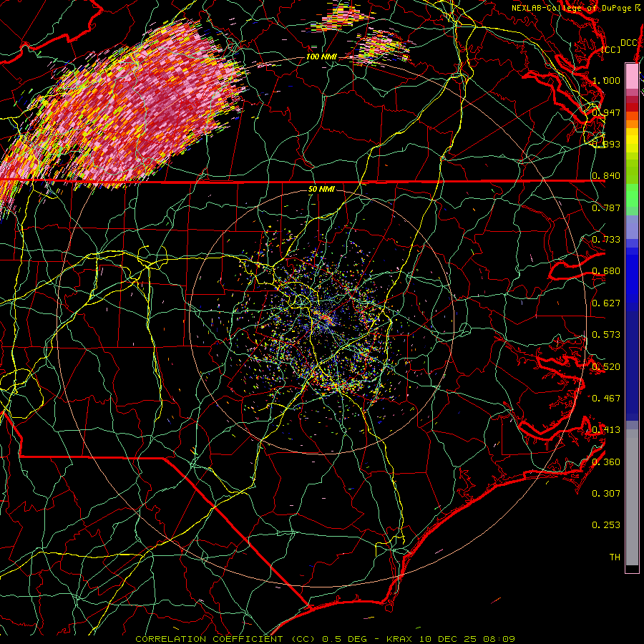Select the 0.307 scale value label
This screenshot has width=644, height=644.
(x=607, y=493)
